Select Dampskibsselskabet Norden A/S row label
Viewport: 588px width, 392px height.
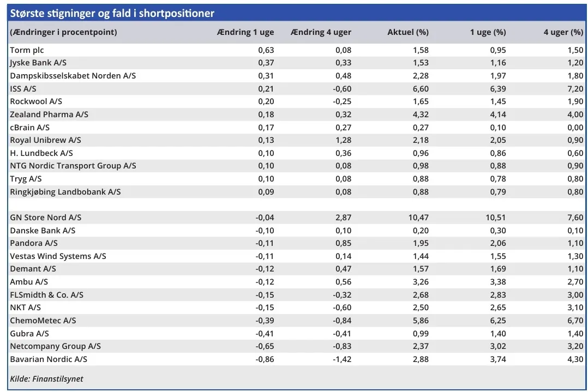click(73, 76)
